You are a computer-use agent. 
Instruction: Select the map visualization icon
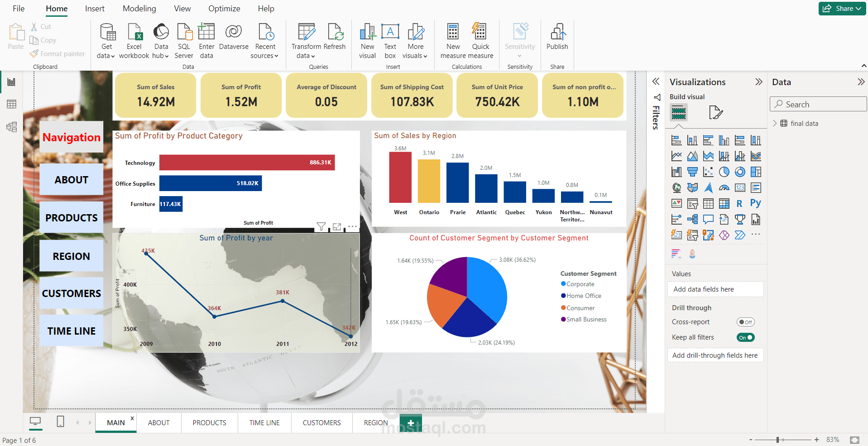(676, 187)
